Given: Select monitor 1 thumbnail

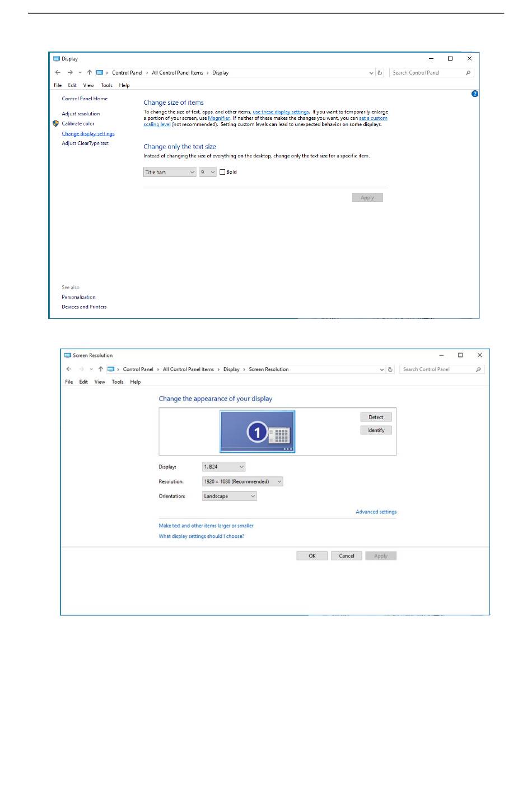Looking at the screenshot, I should (x=257, y=431).
